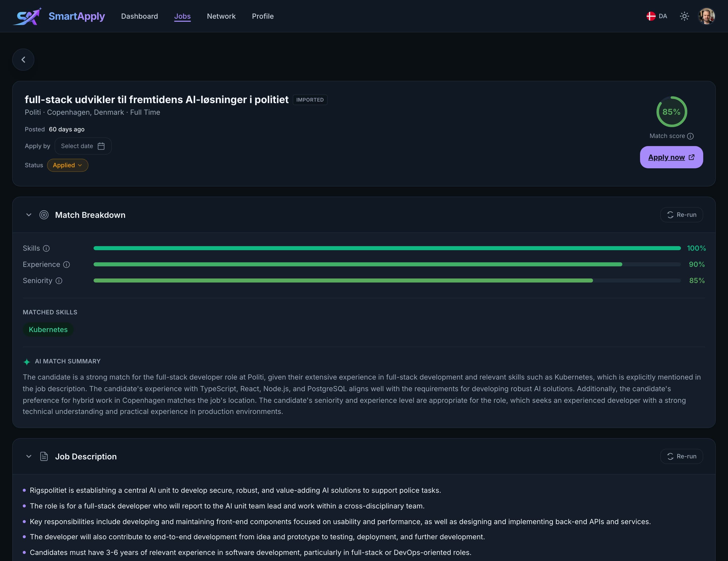Open the Applied status dropdown

68,165
